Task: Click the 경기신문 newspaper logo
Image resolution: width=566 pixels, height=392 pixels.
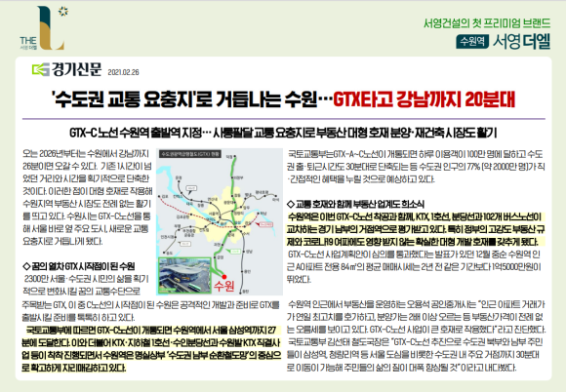Action: click(x=66, y=69)
